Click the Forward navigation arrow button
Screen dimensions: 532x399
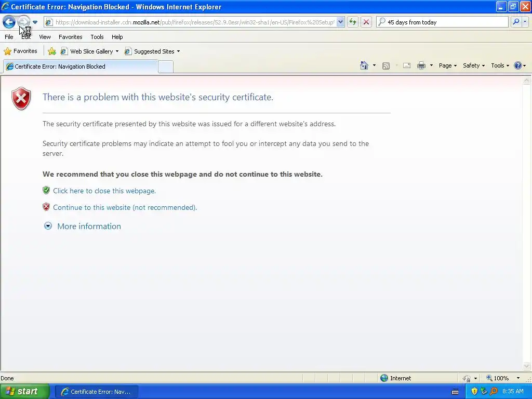(23, 22)
